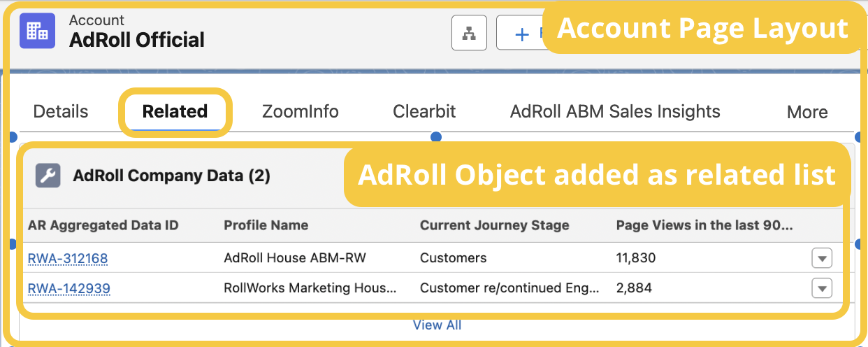
Task: Open the More tabs menu
Action: point(806,112)
